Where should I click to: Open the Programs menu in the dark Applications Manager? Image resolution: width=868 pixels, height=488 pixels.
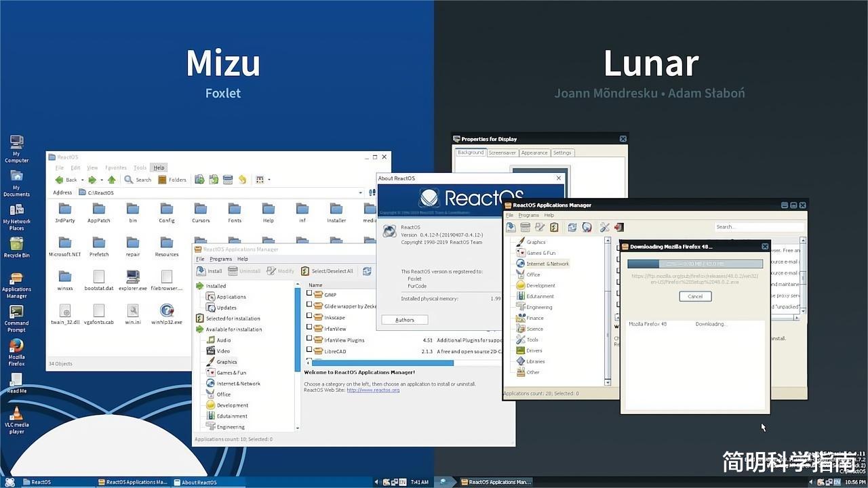[x=529, y=215]
